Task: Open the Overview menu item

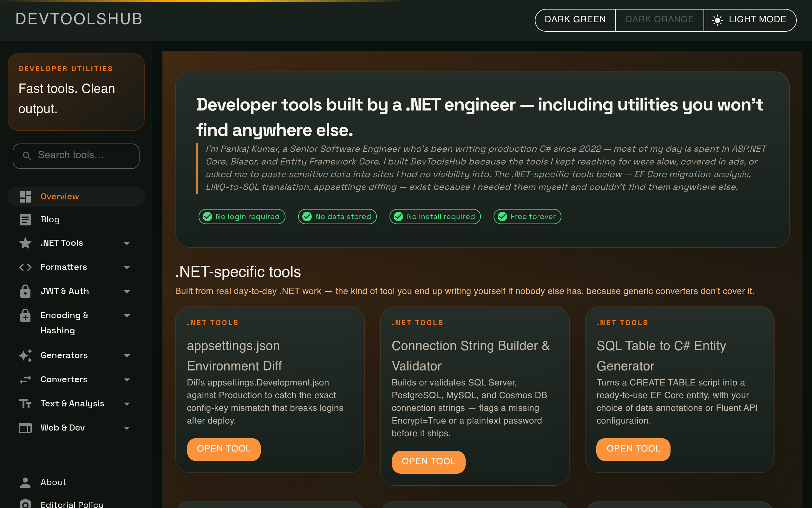Action: coord(76,197)
